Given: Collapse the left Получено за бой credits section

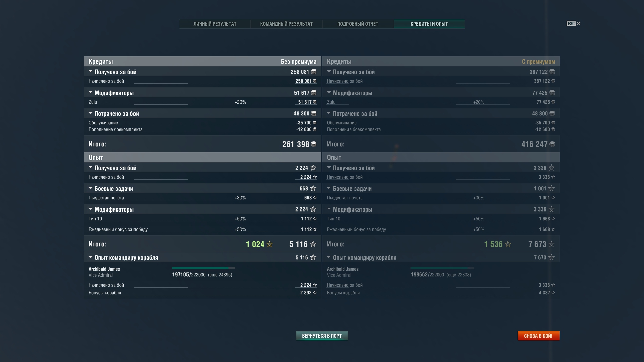Looking at the screenshot, I should pyautogui.click(x=90, y=72).
